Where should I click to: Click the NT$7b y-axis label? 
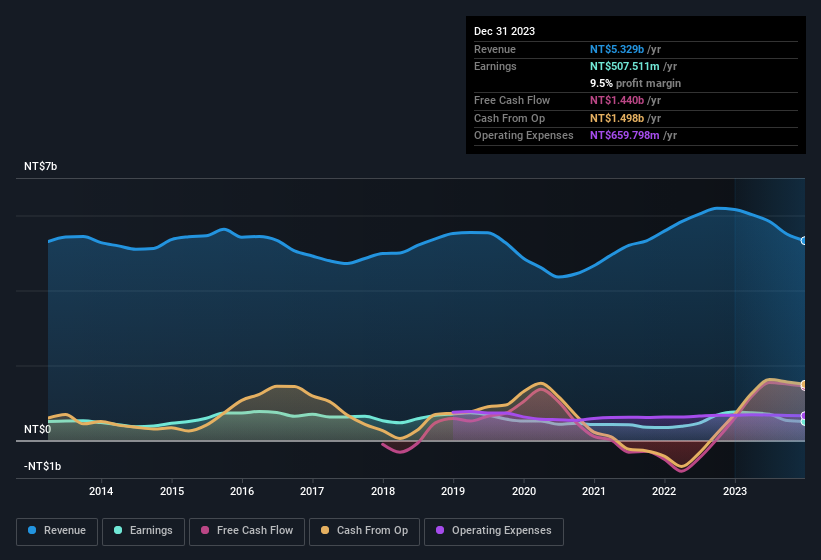pyautogui.click(x=40, y=166)
